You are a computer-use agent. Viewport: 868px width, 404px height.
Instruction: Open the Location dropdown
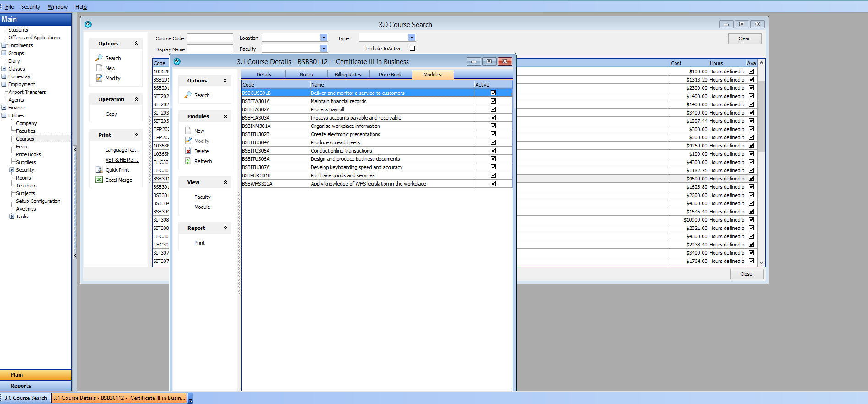[x=324, y=38]
